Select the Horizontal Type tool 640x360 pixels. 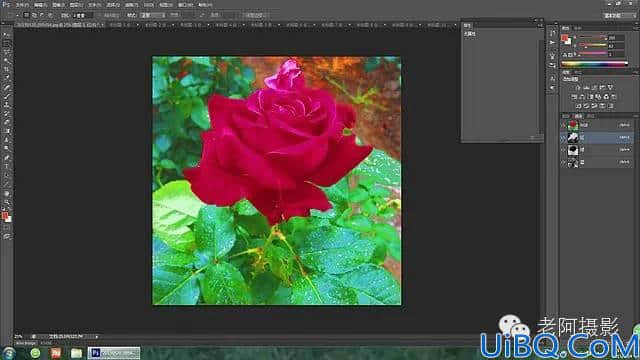pyautogui.click(x=7, y=167)
